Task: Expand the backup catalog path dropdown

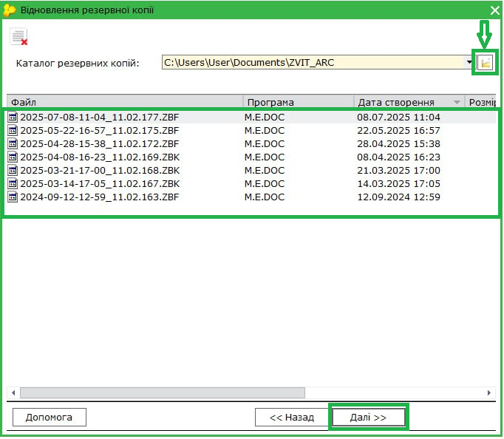Action: [469, 63]
